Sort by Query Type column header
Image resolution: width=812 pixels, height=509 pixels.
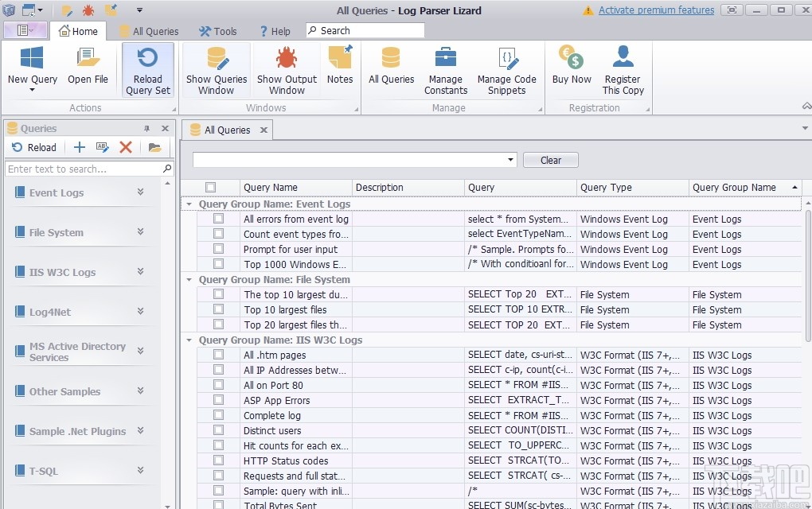coord(632,187)
